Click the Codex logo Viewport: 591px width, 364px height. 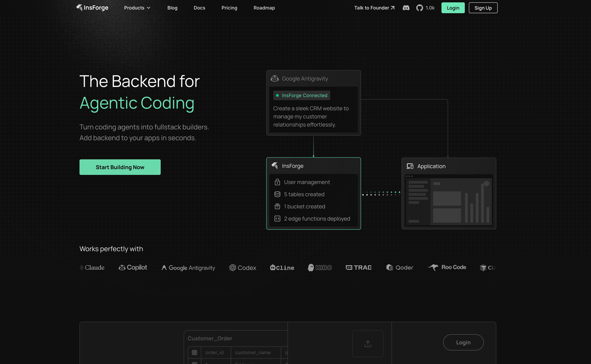[243, 268]
